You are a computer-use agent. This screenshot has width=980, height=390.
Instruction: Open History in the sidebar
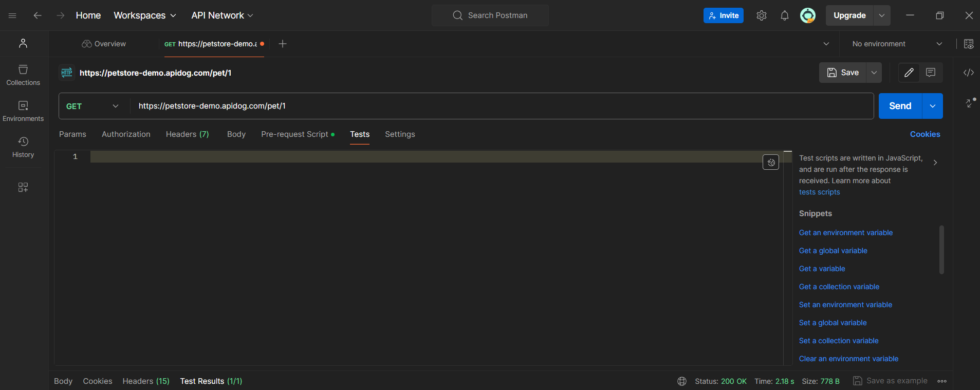(23, 147)
